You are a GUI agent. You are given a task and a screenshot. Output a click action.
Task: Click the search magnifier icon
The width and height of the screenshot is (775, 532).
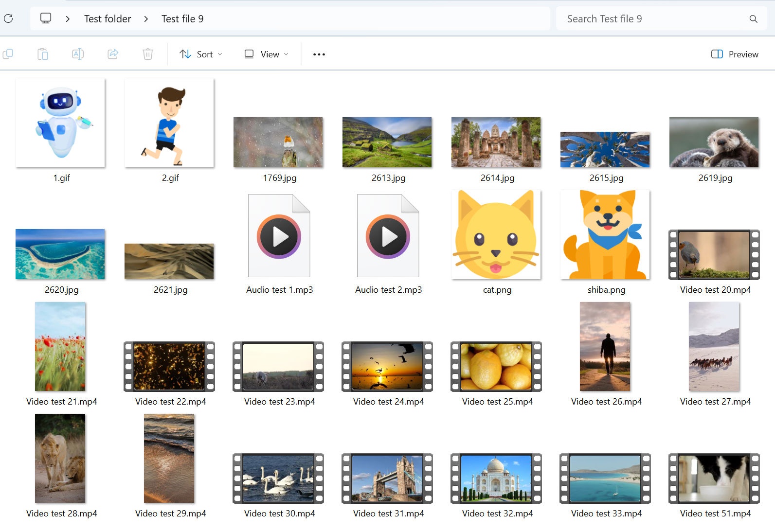pos(753,19)
